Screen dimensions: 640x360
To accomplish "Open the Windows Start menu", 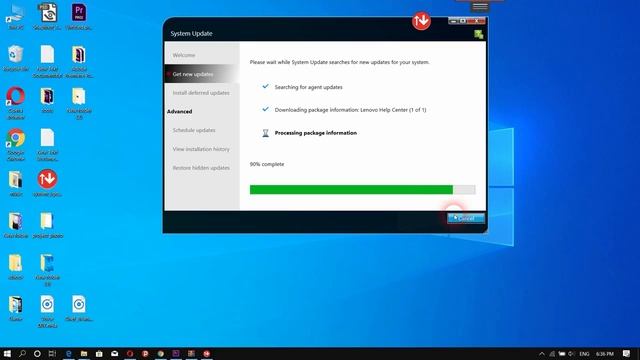I will (7, 353).
